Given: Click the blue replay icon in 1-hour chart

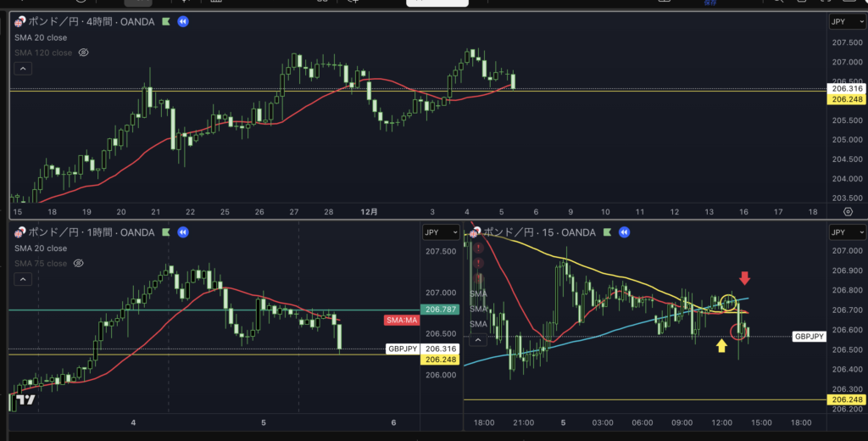Looking at the screenshot, I should pos(182,232).
